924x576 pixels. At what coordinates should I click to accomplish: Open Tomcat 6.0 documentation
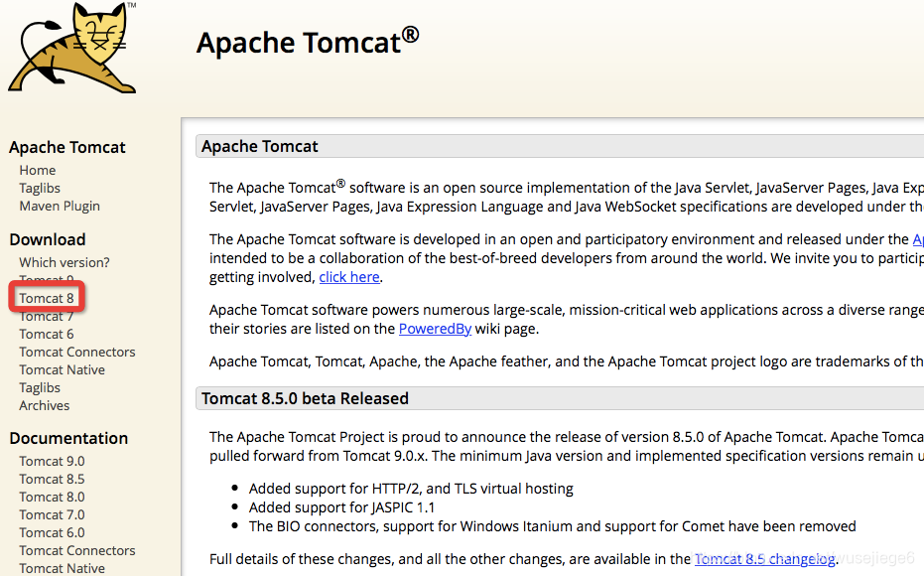coord(52,533)
